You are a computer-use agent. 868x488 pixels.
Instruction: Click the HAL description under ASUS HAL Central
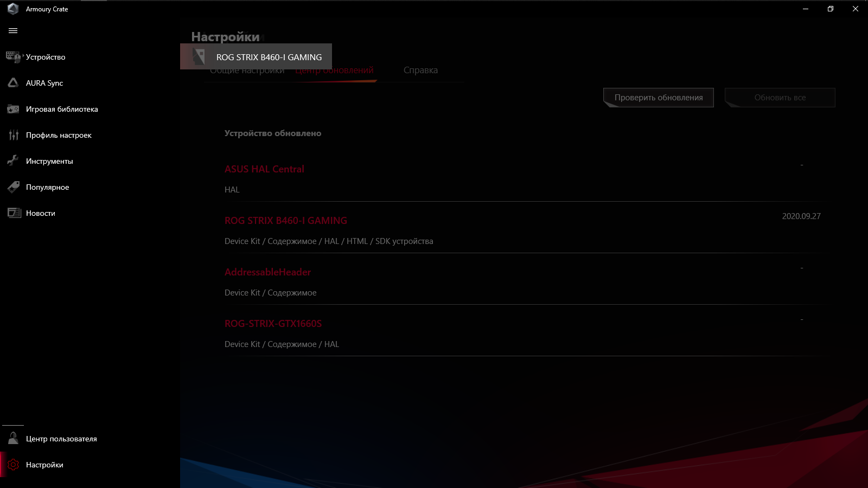coord(232,190)
